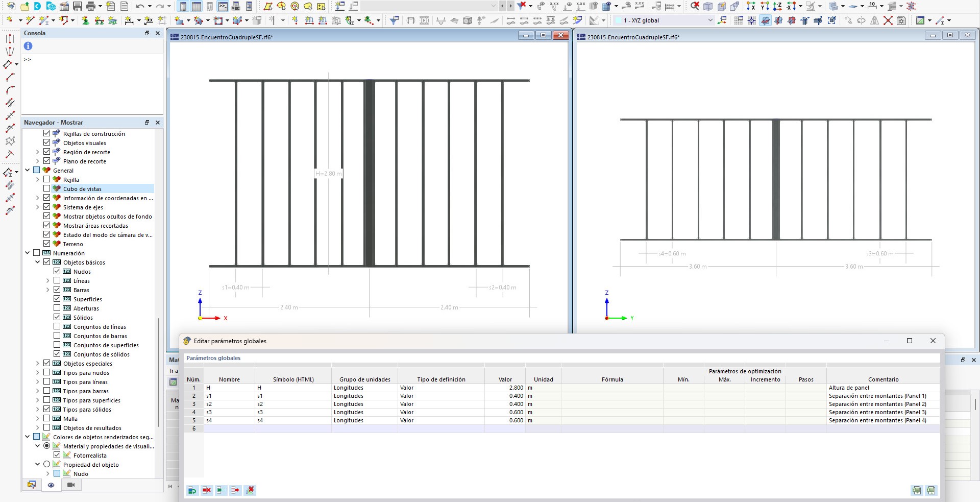
Task: Click the isometric wireframe cube view icon
Action: click(x=708, y=6)
